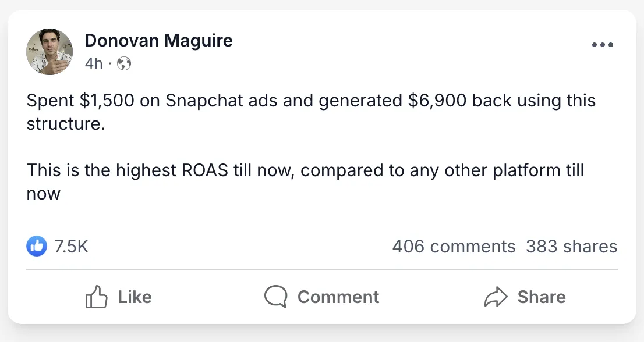Screen dimensions: 644x342
Task: Click the "highest ROAS till now" paragraph
Action: 305,171
